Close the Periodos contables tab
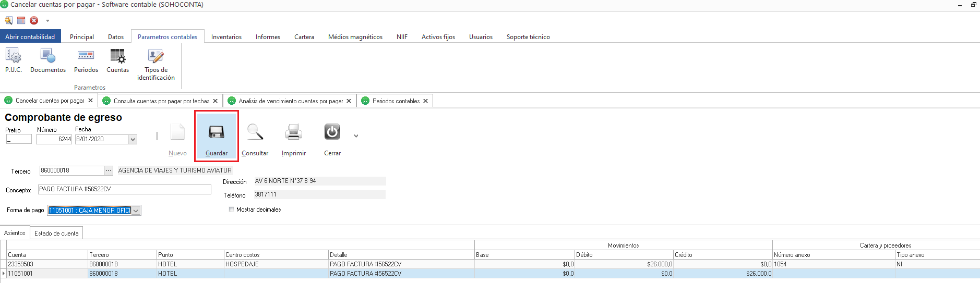Viewport: 980px width, 283px height. point(425,101)
